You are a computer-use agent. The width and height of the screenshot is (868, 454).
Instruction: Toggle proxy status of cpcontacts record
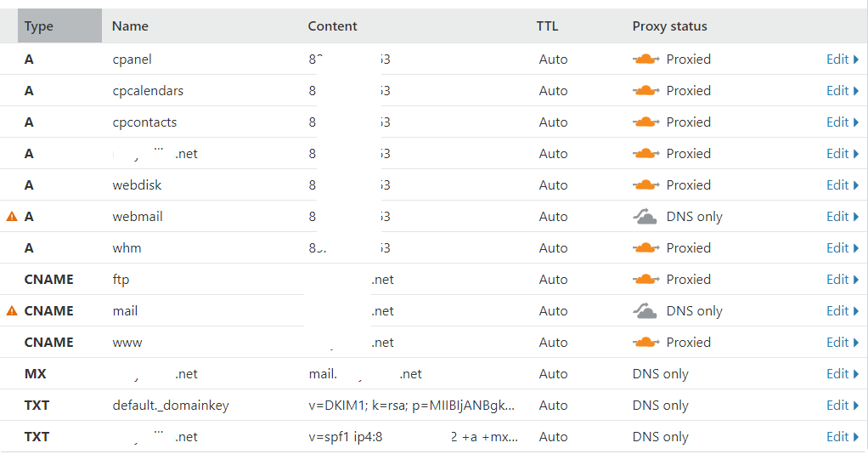point(645,122)
